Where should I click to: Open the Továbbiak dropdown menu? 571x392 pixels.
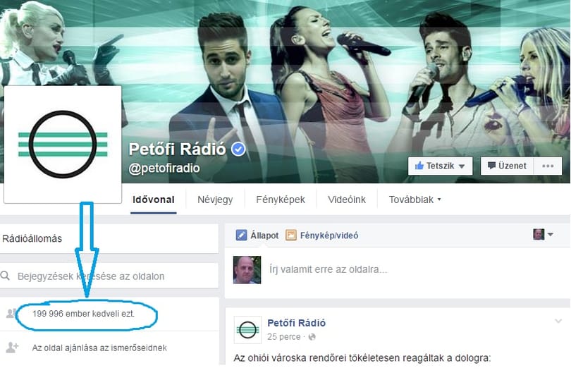pyautogui.click(x=415, y=200)
